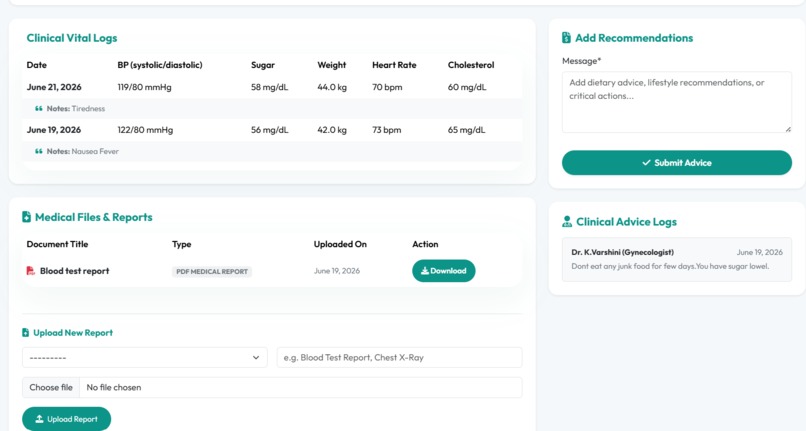Viewport: 806px width, 431px height.
Task: Click the 73 bpm heart rate value
Action: point(387,130)
